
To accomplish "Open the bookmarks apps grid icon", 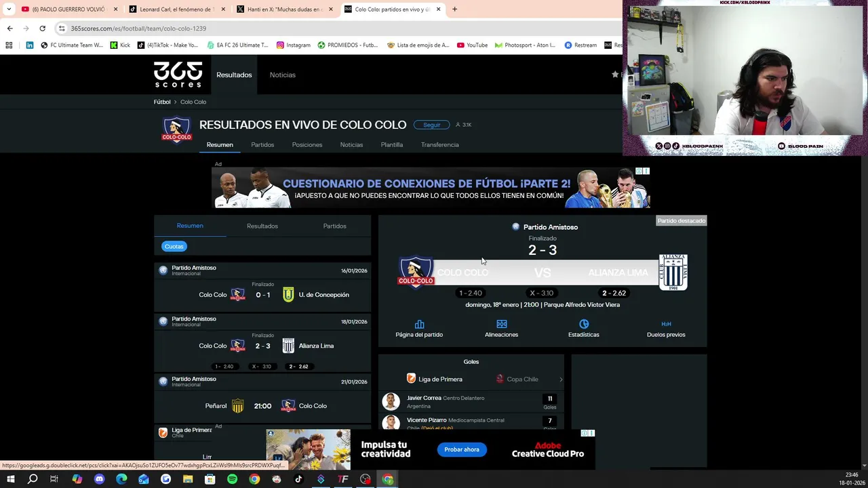I will point(9,45).
